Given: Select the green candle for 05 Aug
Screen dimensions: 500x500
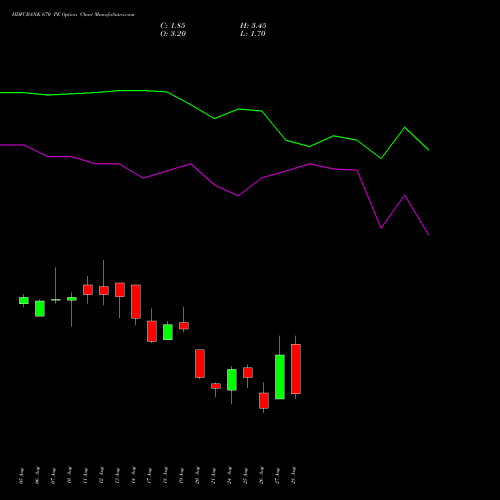Looking at the screenshot, I should pos(24,300).
